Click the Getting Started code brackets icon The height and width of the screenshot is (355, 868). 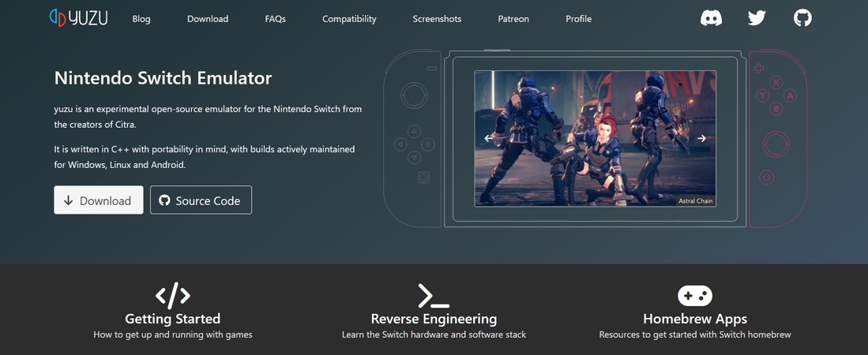172,295
